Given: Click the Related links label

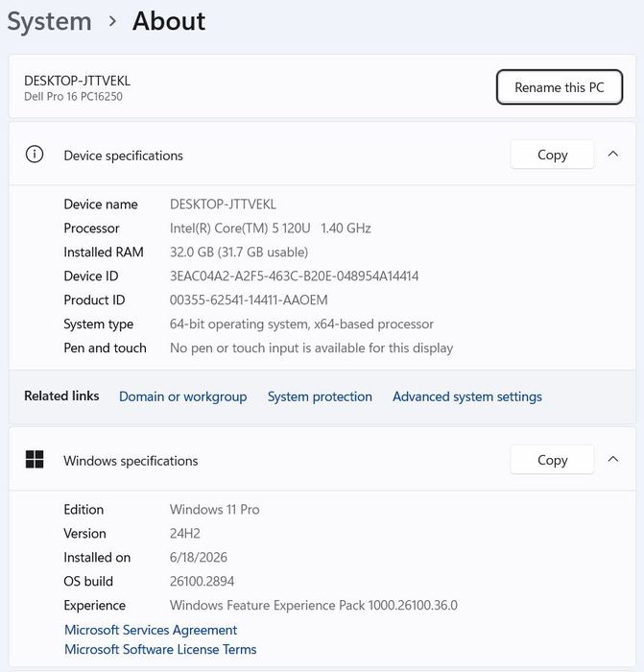Looking at the screenshot, I should (61, 396).
